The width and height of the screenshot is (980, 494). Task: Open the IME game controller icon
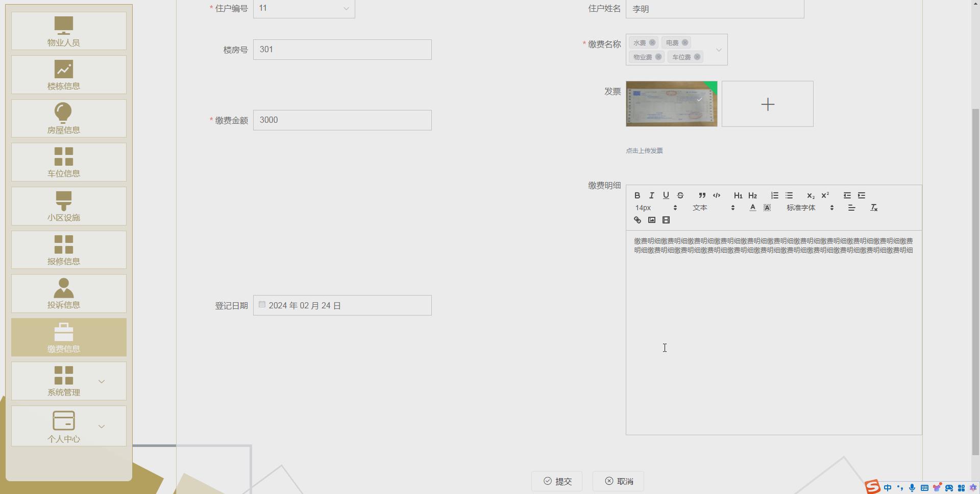(x=949, y=488)
